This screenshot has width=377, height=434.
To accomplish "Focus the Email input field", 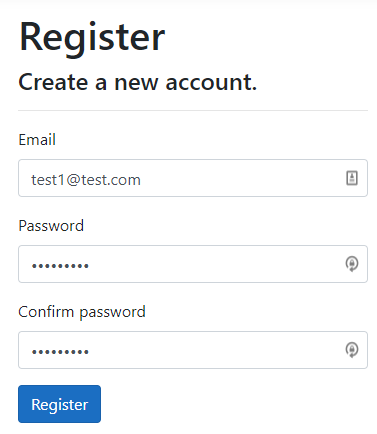I will tap(193, 178).
